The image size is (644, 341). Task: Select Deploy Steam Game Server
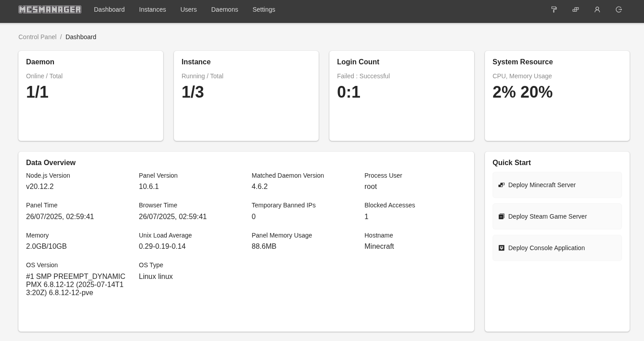click(557, 216)
